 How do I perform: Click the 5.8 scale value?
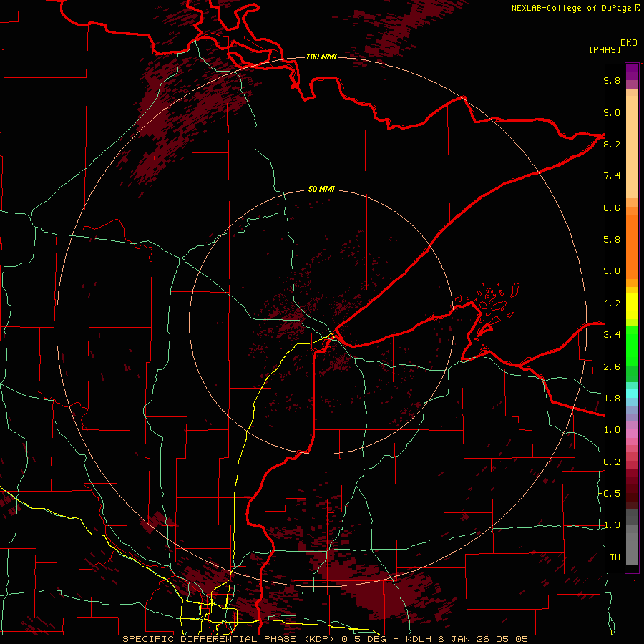[x=612, y=240]
